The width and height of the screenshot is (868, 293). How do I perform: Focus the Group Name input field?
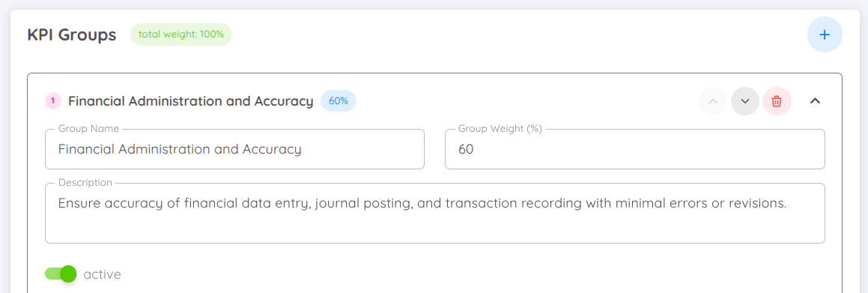point(234,149)
